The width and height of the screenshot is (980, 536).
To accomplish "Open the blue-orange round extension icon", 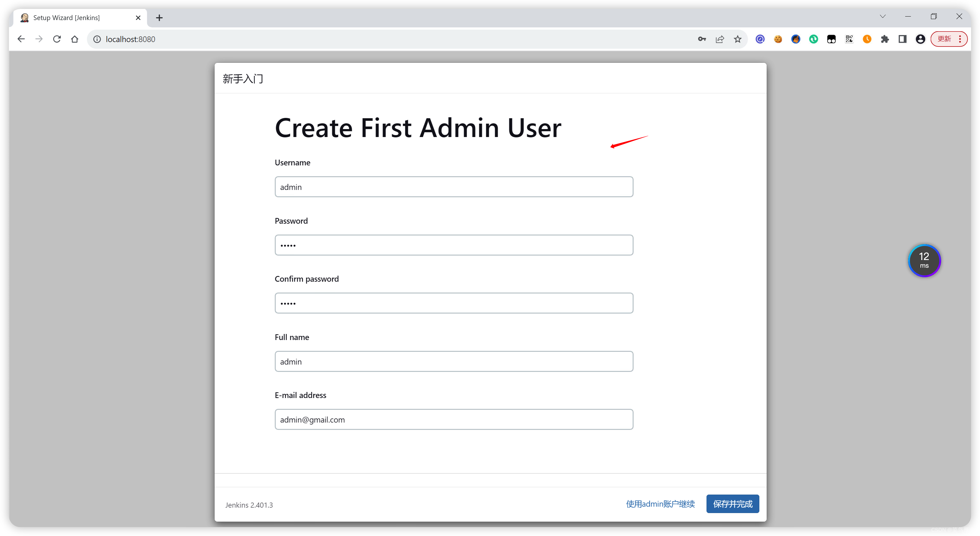I will click(x=796, y=39).
